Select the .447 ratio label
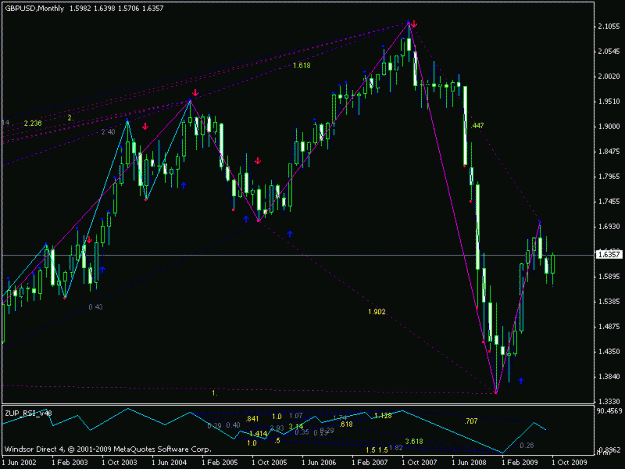Screen dimensions: 625x469 (477, 126)
